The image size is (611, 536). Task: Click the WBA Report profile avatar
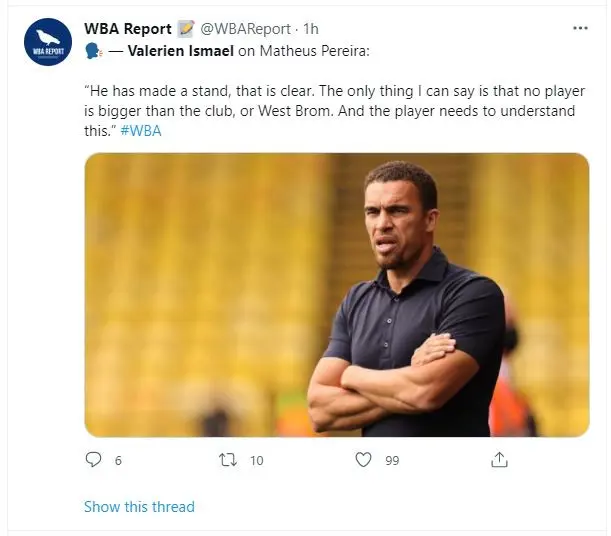point(48,42)
